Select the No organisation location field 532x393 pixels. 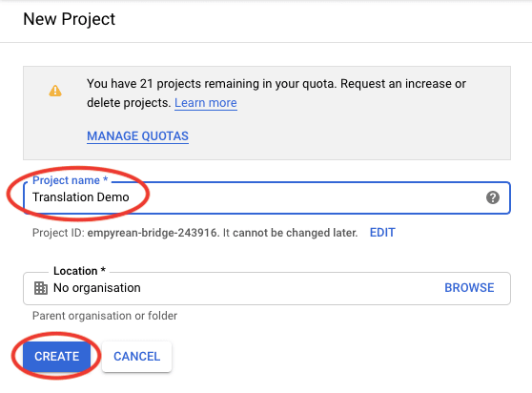pos(267,288)
